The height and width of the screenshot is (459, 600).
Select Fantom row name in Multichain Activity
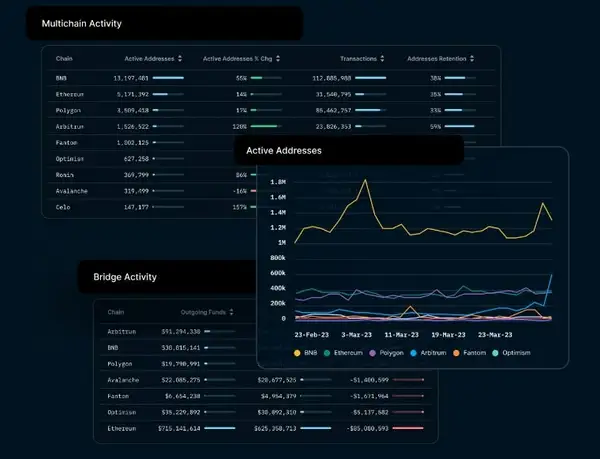67,143
